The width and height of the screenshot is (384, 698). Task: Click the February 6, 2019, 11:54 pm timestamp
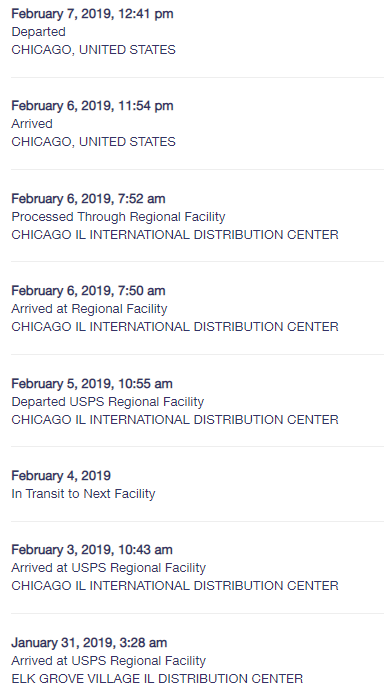(92, 106)
